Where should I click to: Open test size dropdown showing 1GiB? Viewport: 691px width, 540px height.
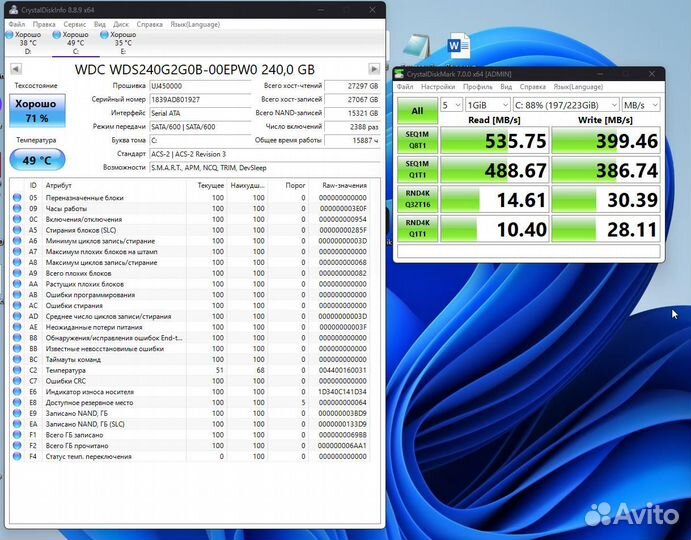pos(488,105)
